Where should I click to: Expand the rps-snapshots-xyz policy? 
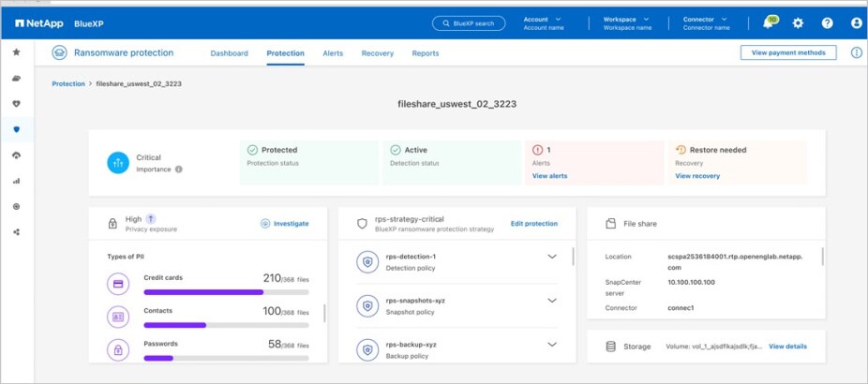551,301
